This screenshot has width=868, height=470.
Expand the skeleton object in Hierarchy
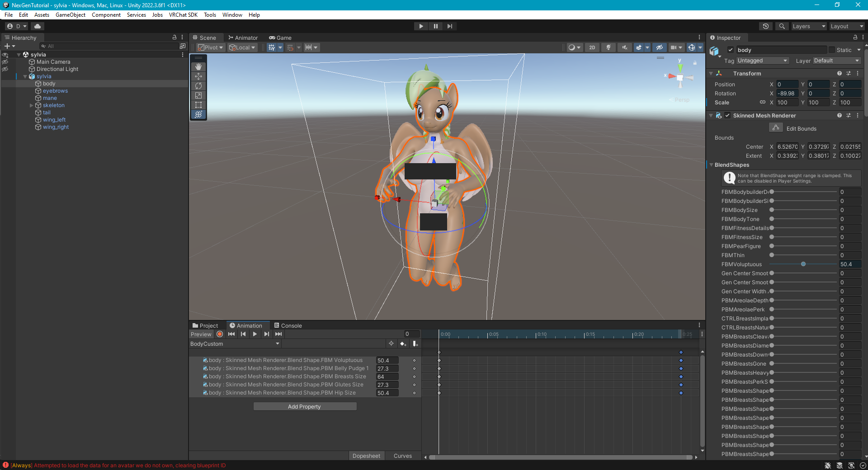pos(32,105)
